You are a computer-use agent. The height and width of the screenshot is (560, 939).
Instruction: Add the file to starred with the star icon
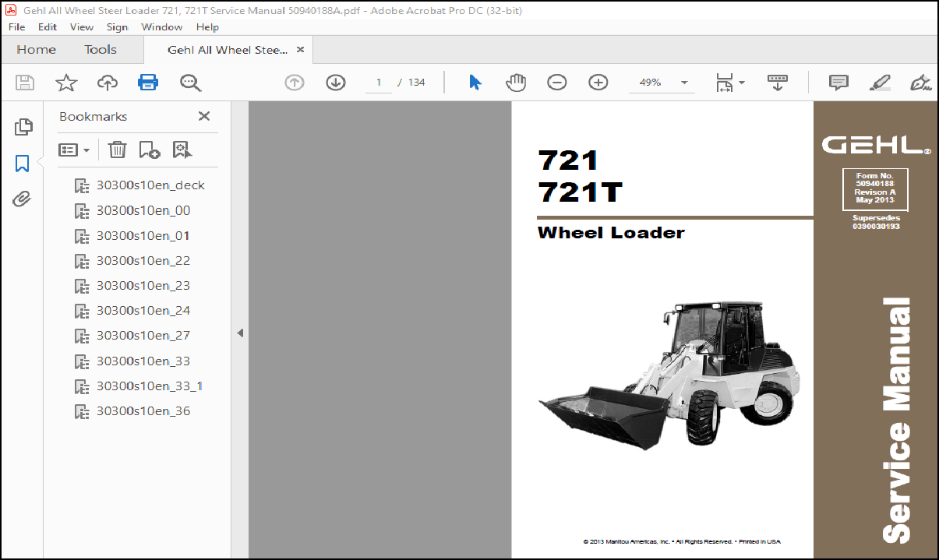pos(66,83)
